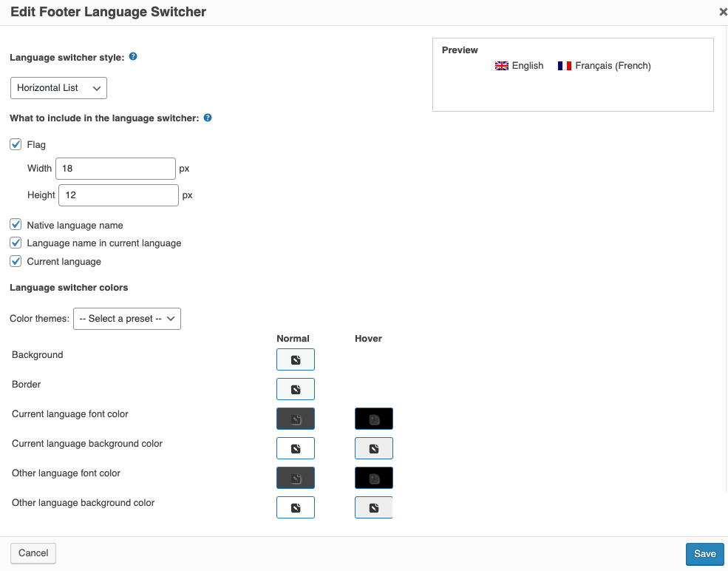Open the Other language font color normal picker
728x571 pixels.
(x=295, y=477)
